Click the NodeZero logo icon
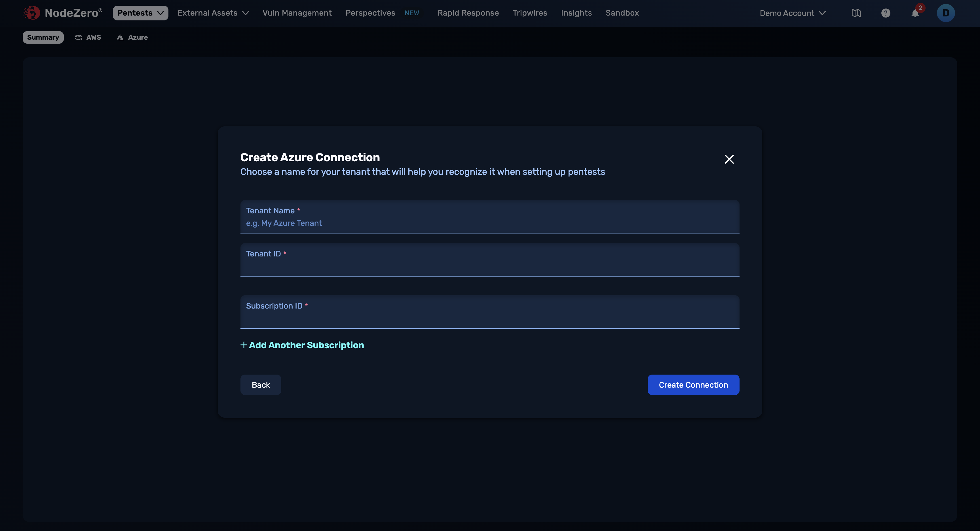 click(x=31, y=12)
